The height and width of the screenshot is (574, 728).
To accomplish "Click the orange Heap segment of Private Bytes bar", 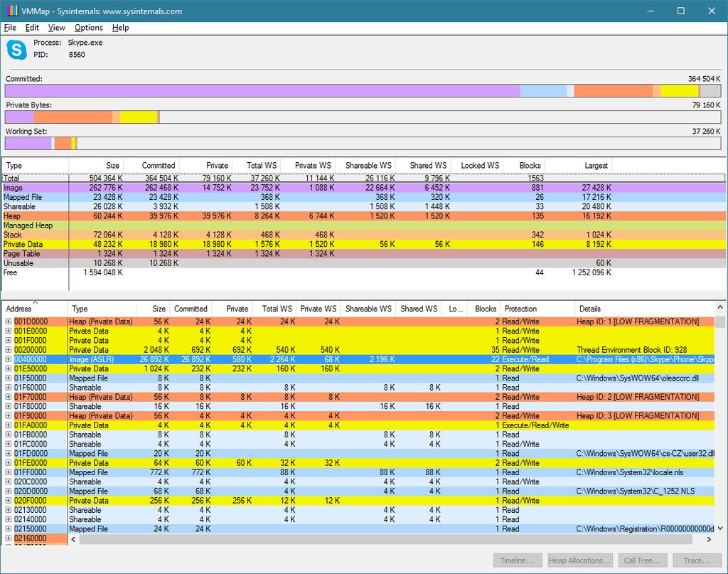I will [x=73, y=117].
